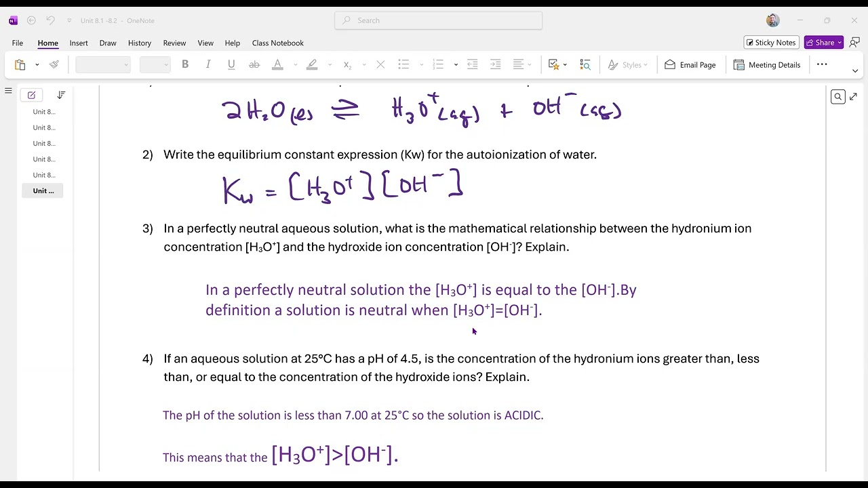Screen dimensions: 868x488
Task: Go back with the Back arrow
Action: [31, 20]
